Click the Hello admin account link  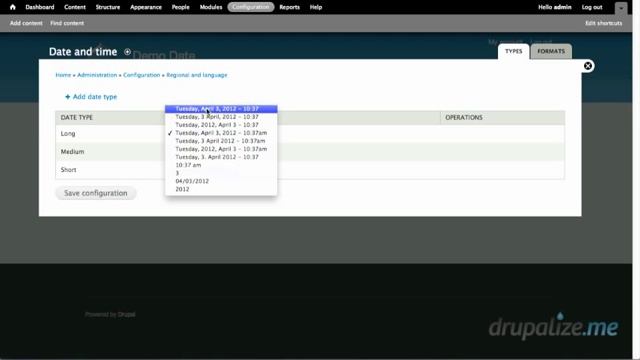click(x=554, y=7)
